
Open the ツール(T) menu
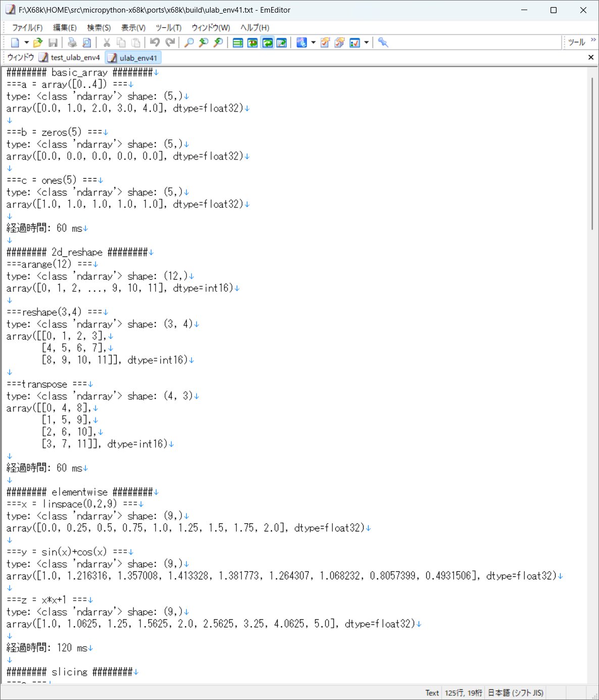(x=169, y=28)
